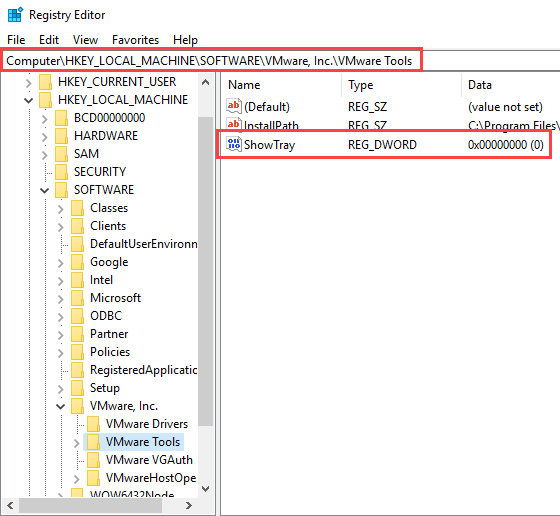
Task: Click the Intel folder icon
Action: [x=78, y=280]
